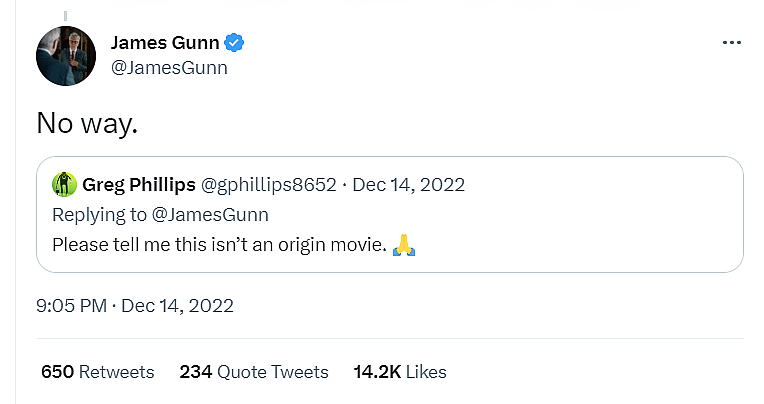Click James Gunn's profile avatar
The height and width of the screenshot is (404, 764).
click(66, 56)
